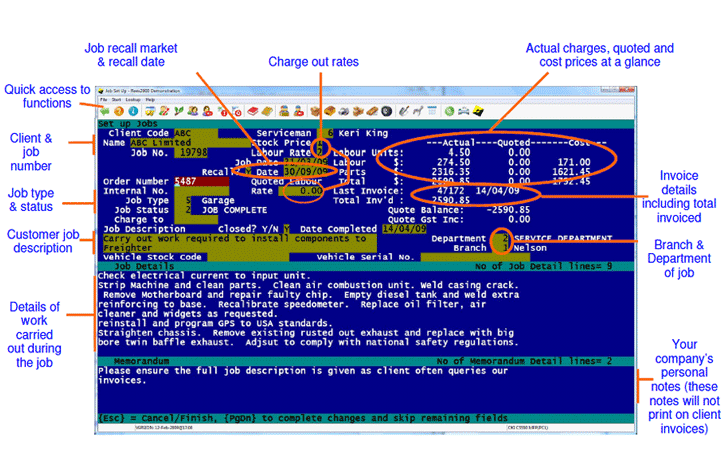Screen dimensions: 726x476
Task: Click the orange round help icon
Action: [118, 110]
